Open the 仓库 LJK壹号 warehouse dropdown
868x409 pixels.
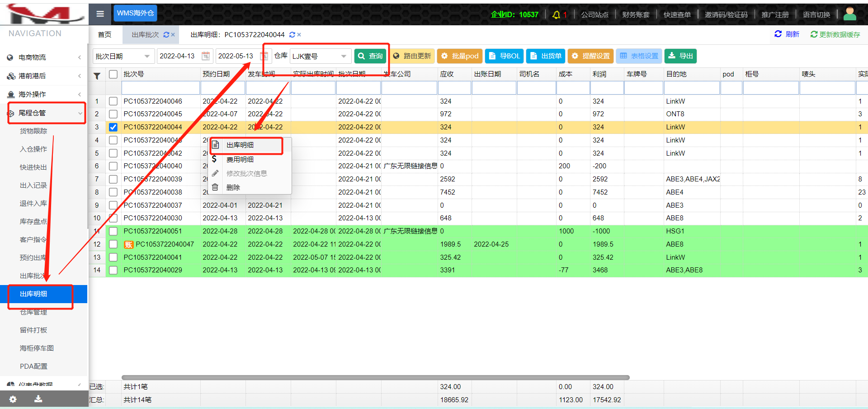click(x=320, y=56)
